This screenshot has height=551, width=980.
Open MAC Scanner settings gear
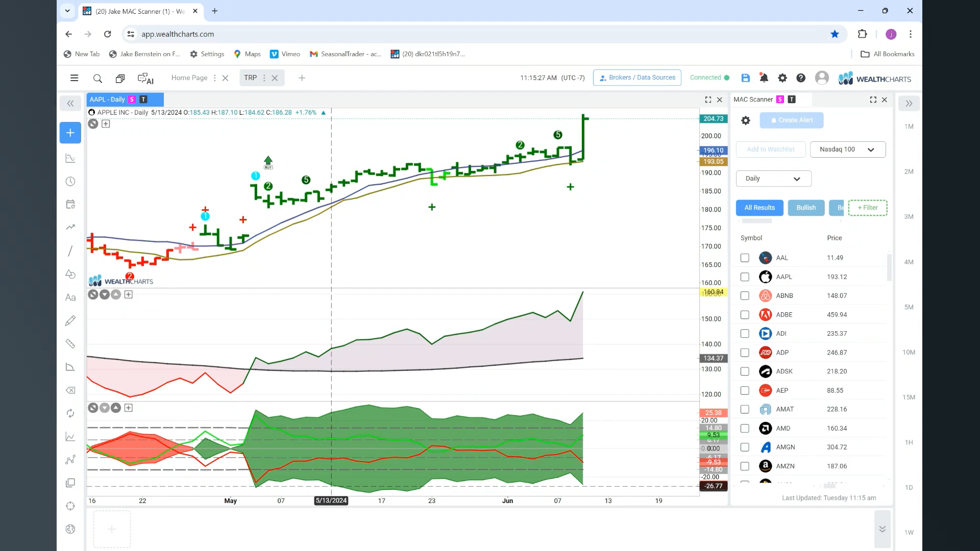coord(746,120)
